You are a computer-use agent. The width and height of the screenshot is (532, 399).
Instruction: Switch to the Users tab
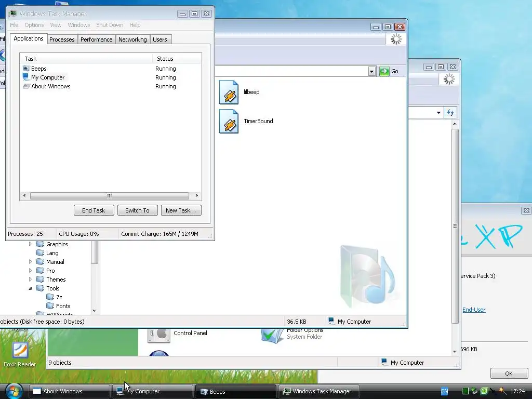point(160,39)
